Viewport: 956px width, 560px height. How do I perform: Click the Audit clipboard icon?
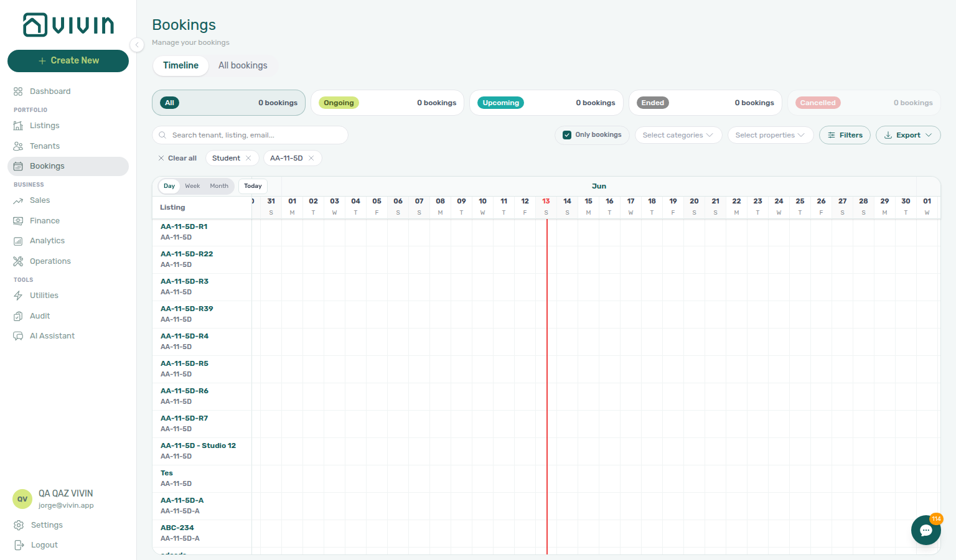pos(18,316)
